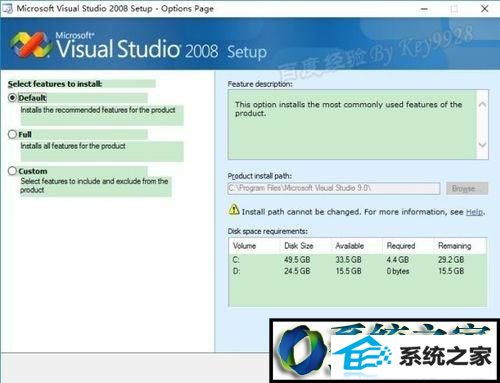Click 'Installs the recommended features' description
Image resolution: width=500 pixels, height=383 pixels.
[x=98, y=110]
